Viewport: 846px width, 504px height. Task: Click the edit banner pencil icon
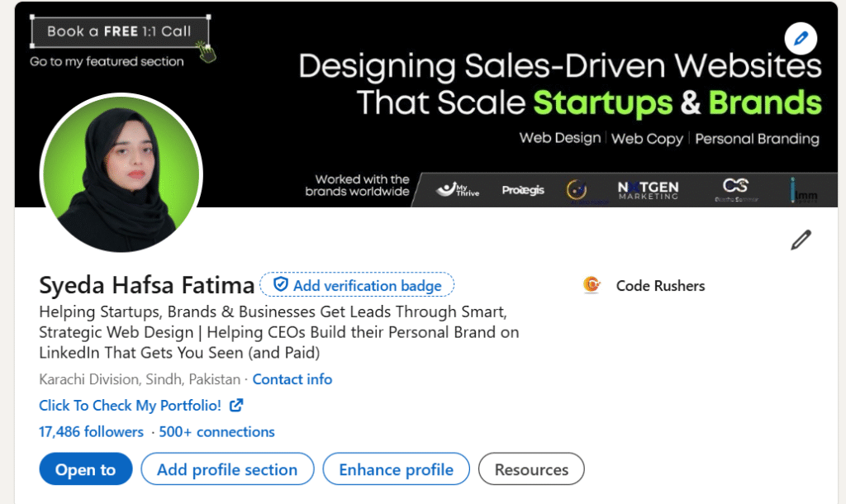[801, 38]
